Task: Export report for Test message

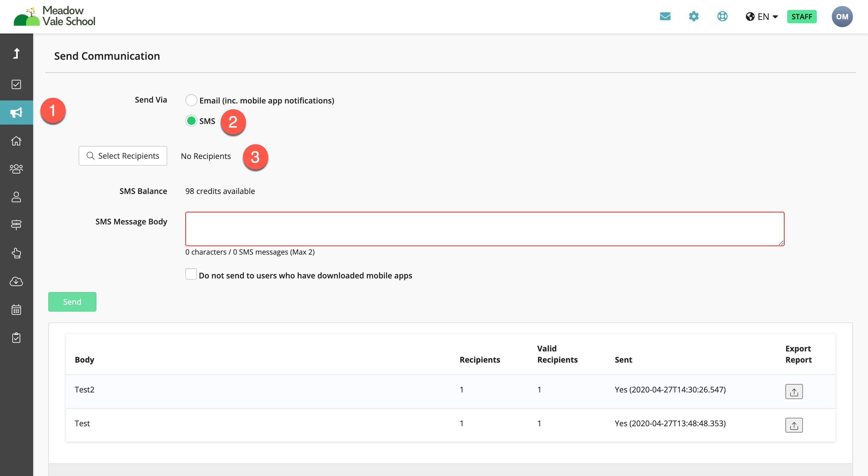Action: 794,425
